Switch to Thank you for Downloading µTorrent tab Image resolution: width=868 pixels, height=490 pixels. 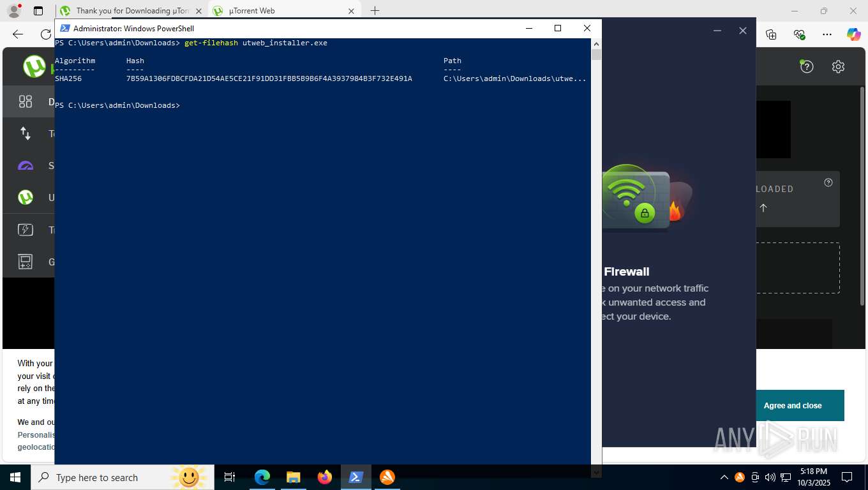(132, 11)
